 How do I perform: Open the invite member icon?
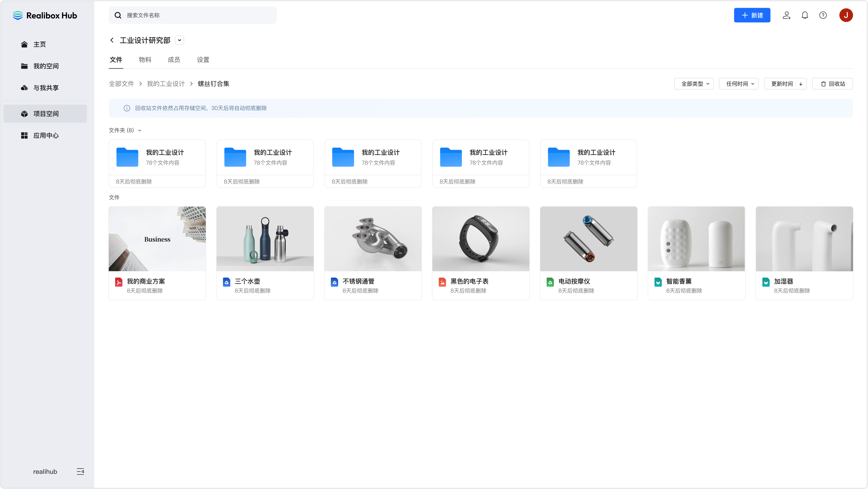coord(786,15)
